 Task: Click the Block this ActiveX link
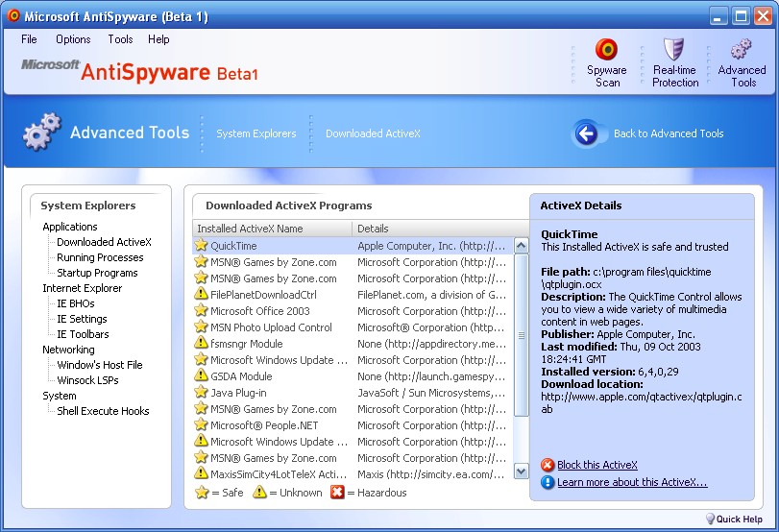[597, 465]
